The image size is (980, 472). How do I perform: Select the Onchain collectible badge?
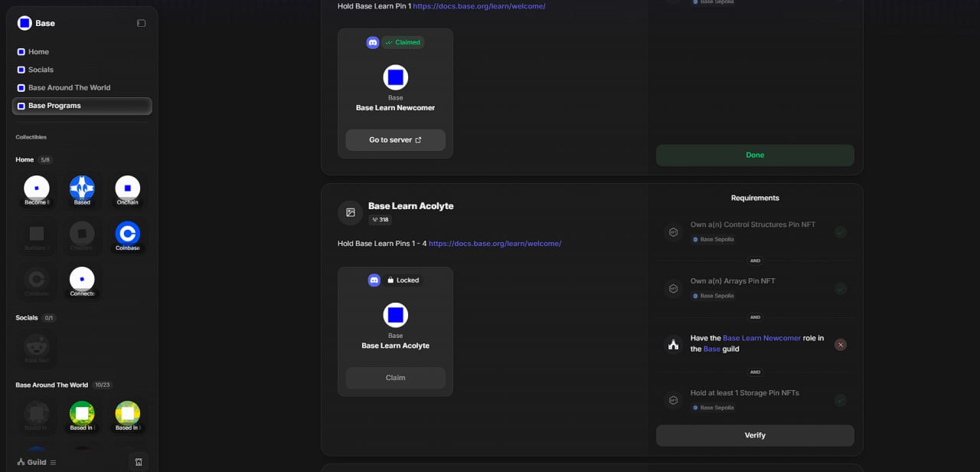tap(127, 188)
